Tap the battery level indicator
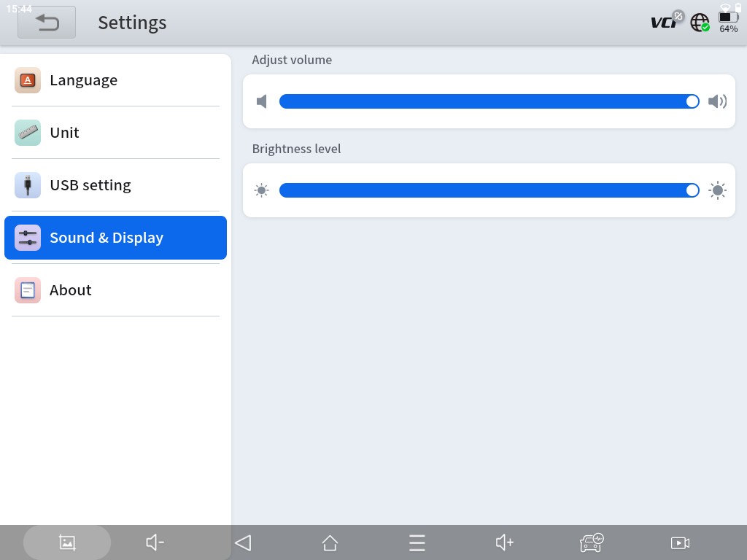This screenshot has width=747, height=560. (728, 22)
